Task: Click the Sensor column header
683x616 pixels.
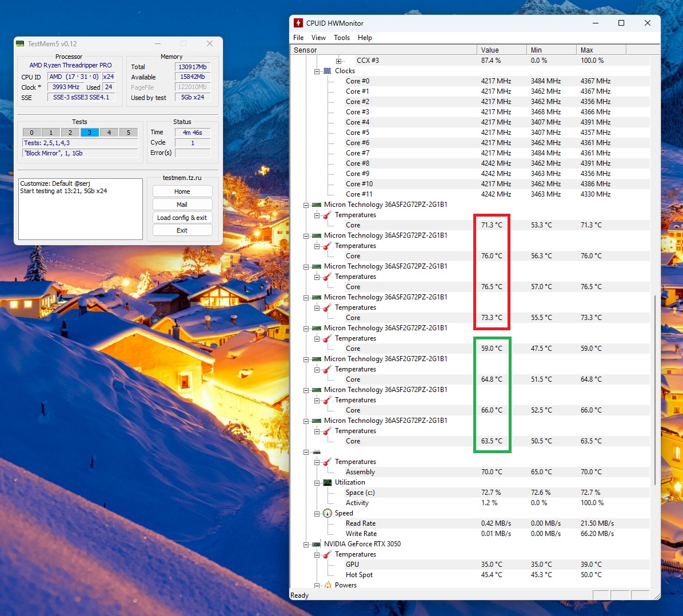Action: tap(384, 50)
